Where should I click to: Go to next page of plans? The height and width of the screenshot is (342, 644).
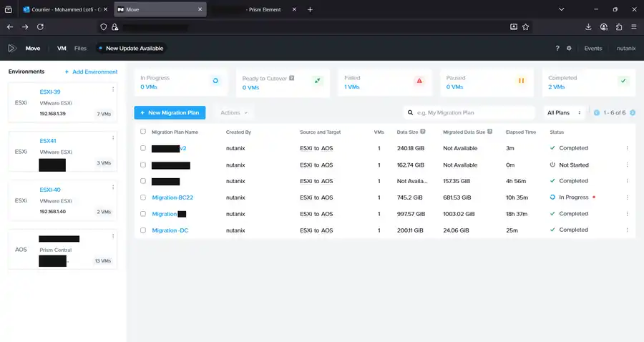pos(633,112)
